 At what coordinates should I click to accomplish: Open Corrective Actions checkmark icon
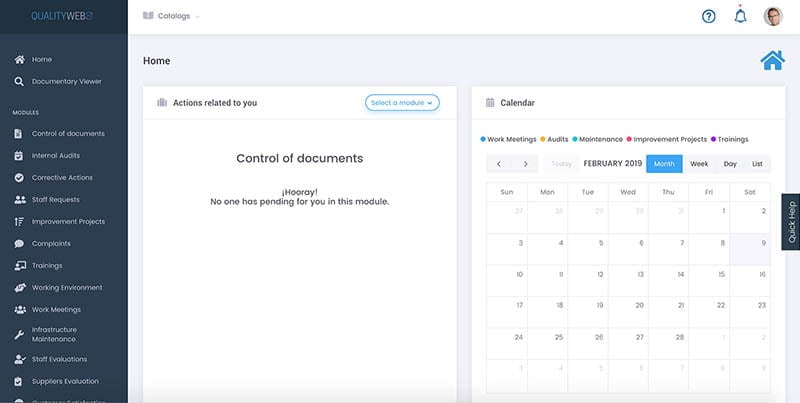pyautogui.click(x=19, y=178)
